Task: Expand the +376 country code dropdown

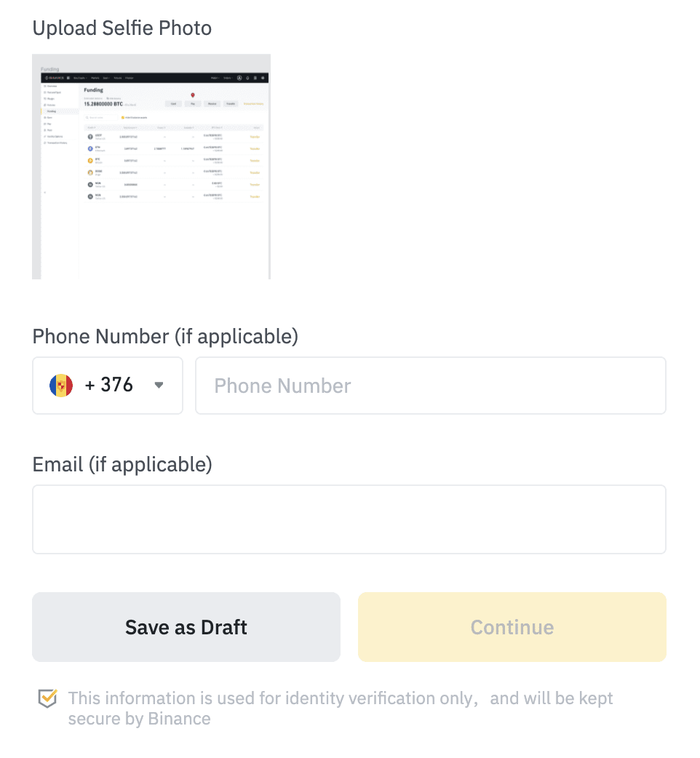Action: [x=107, y=386]
